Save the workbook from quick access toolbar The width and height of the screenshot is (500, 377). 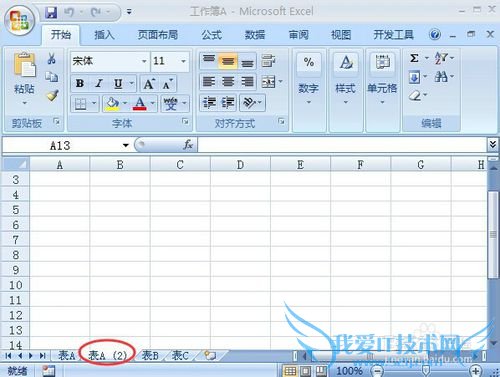tap(51, 13)
